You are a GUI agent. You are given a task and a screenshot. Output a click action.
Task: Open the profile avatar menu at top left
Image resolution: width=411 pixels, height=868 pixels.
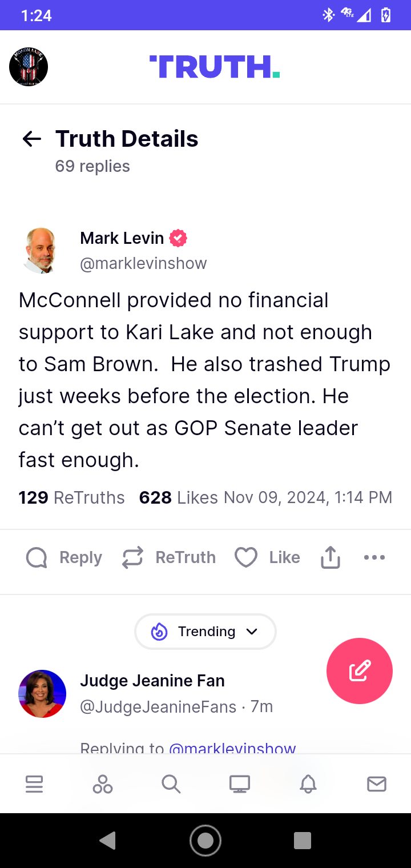pos(29,67)
